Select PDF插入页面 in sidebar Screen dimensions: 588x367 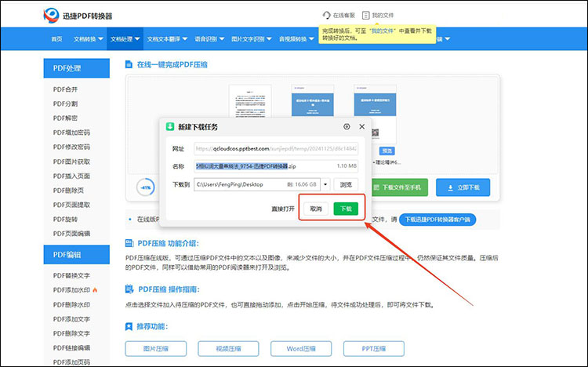(x=71, y=176)
